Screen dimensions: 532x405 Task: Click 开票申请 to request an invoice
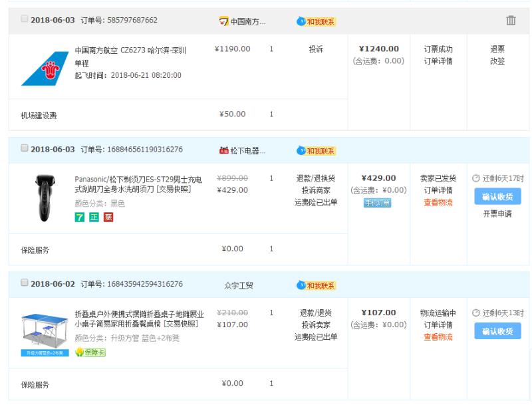[497, 213]
